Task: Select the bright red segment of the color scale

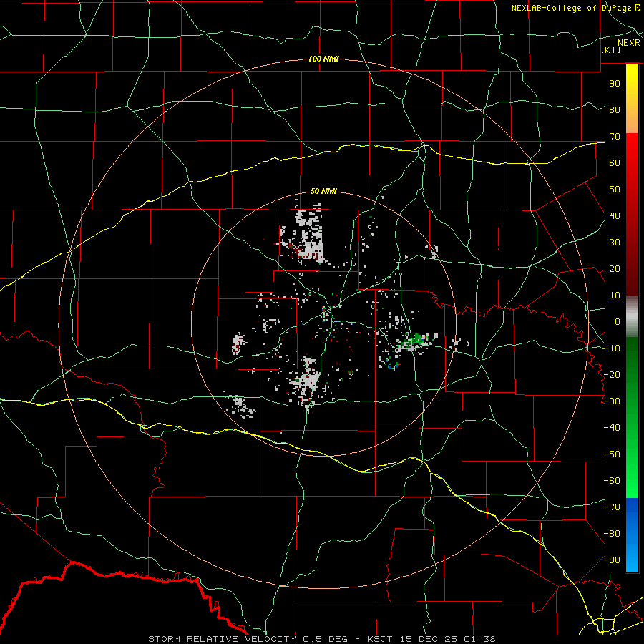Action: (632, 152)
